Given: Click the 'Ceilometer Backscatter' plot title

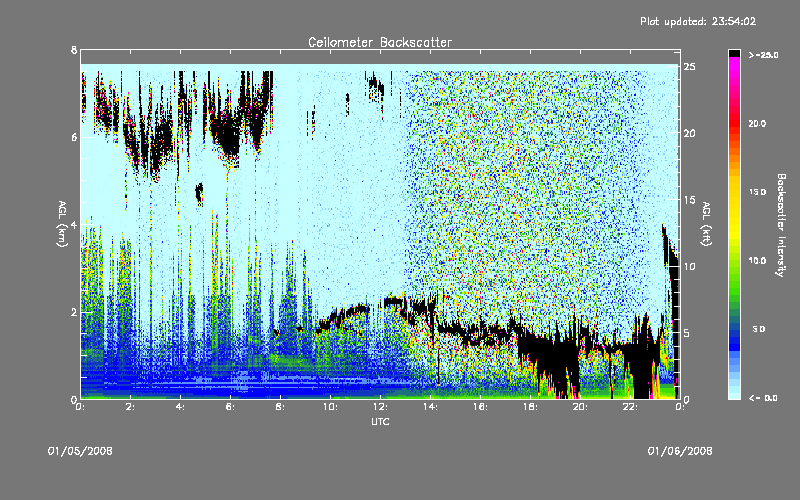Looking at the screenshot, I should 380,42.
